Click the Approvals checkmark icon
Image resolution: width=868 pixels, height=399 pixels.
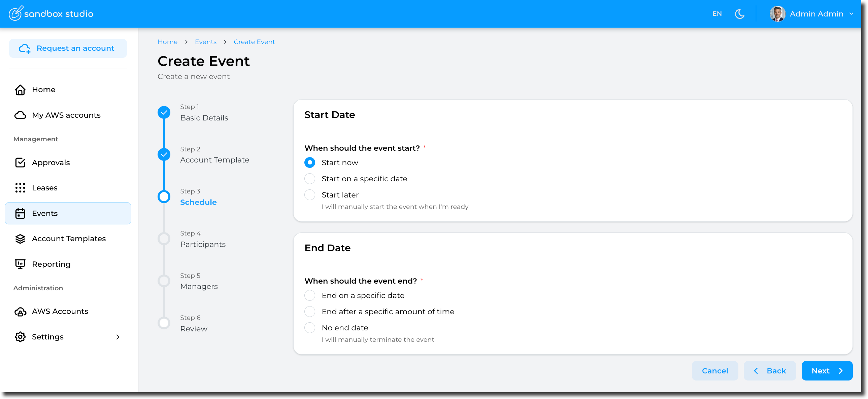pos(20,162)
